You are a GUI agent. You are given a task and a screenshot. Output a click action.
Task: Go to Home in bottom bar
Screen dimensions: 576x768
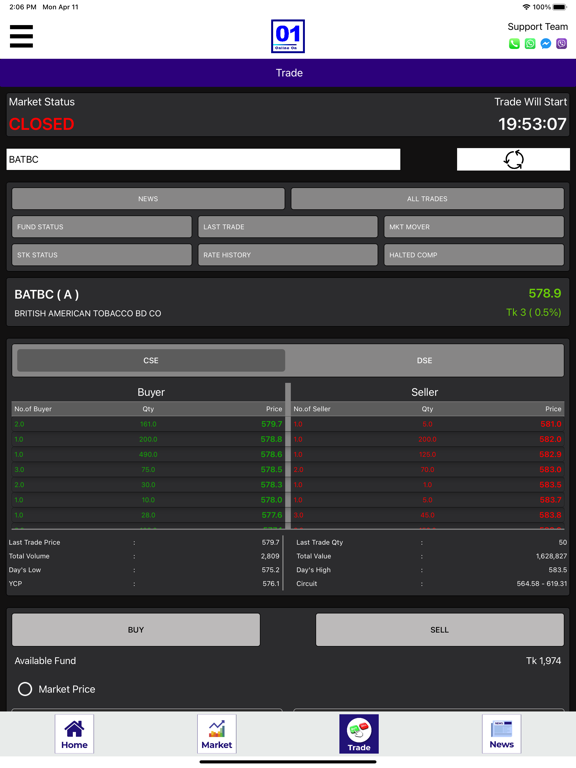coord(74,734)
